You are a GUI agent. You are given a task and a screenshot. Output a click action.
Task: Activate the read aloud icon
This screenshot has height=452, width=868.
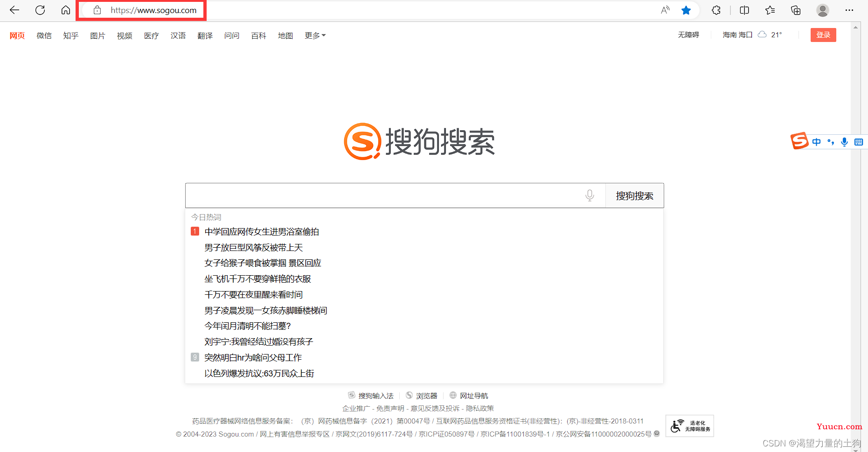click(666, 10)
